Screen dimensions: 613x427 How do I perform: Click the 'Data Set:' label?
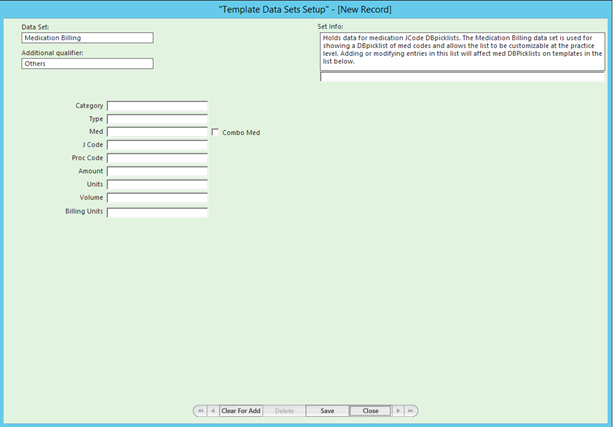click(x=35, y=27)
